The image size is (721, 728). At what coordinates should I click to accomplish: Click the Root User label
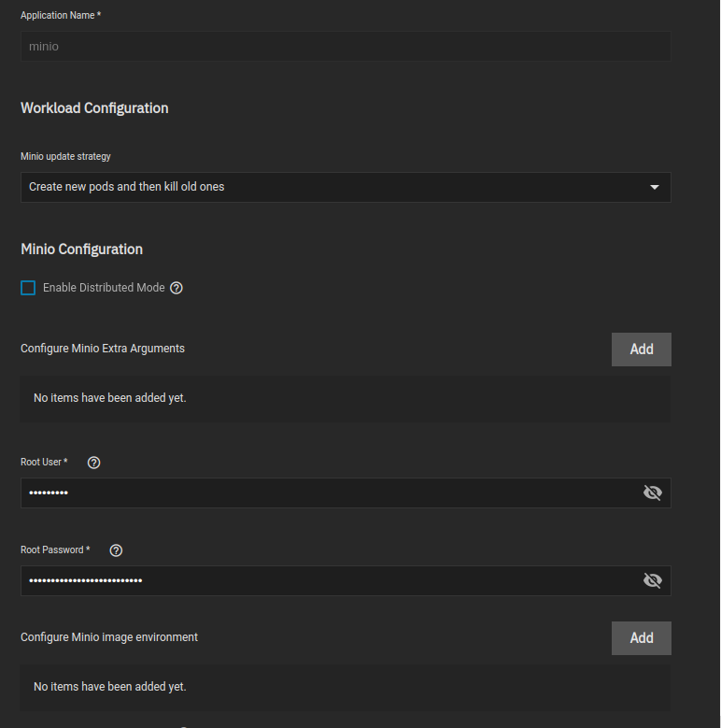(x=44, y=463)
